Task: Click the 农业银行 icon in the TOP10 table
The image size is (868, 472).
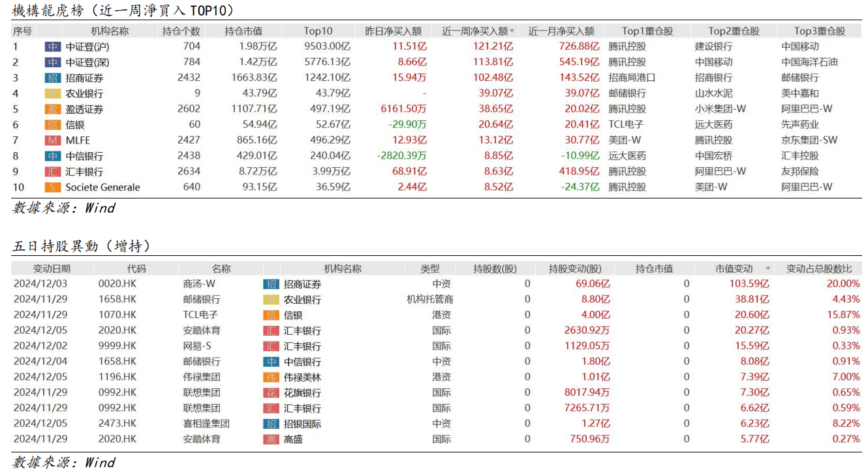Action: click(x=52, y=93)
